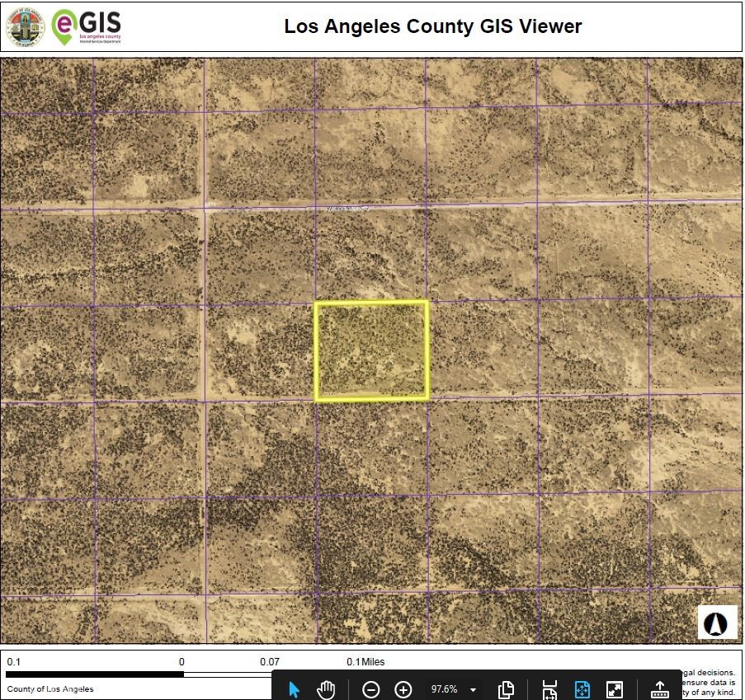Expand the zoom level dropdown arrow

(473, 689)
